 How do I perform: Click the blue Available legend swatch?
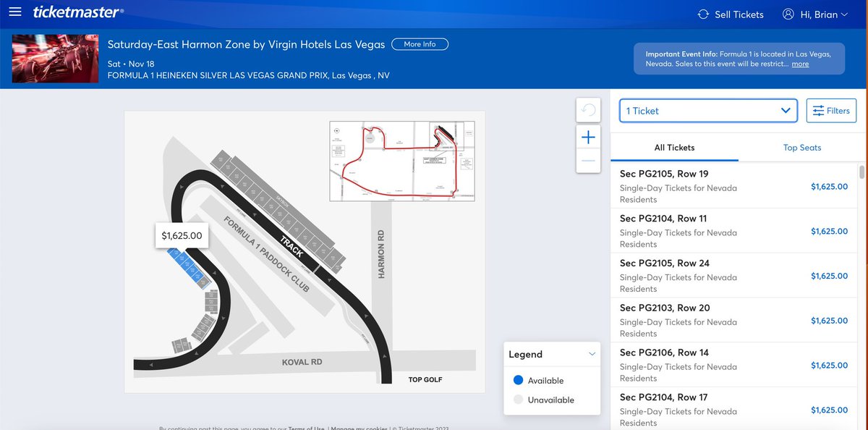(x=518, y=381)
